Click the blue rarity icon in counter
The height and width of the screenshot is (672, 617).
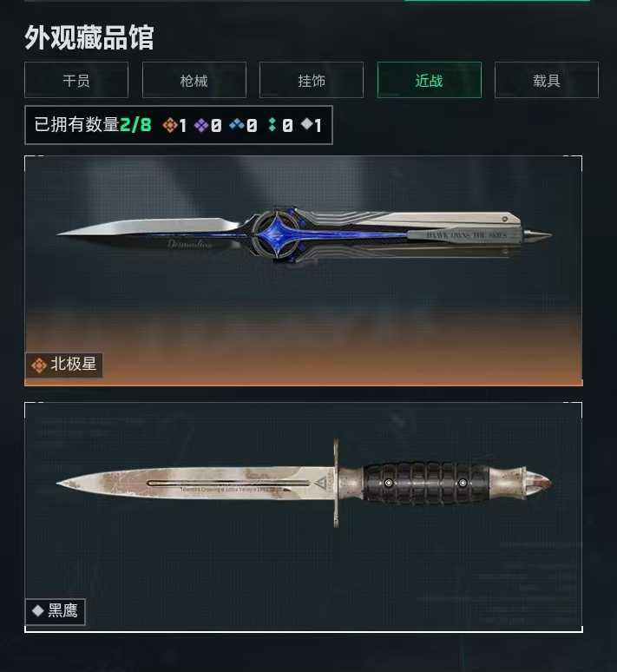point(237,125)
